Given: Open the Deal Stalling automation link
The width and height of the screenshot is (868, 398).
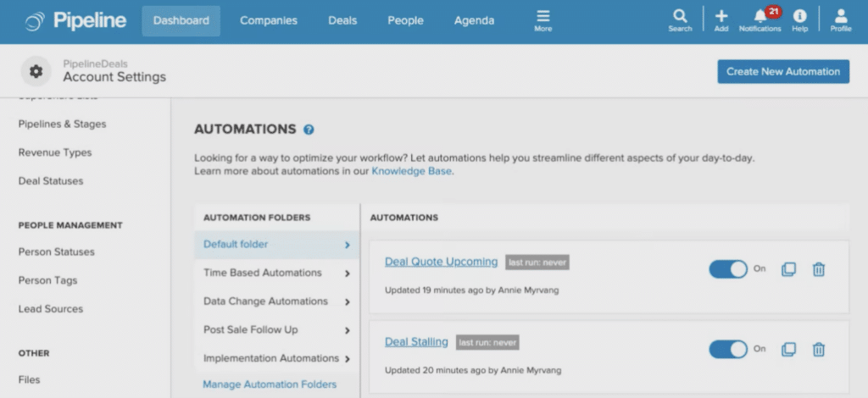Looking at the screenshot, I should pos(416,341).
